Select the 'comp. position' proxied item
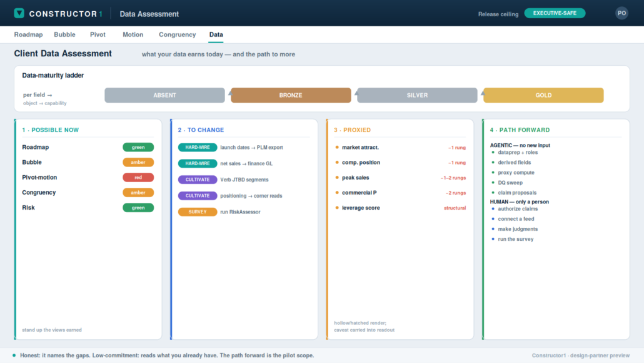Image resolution: width=644 pixels, height=363 pixels. pos(361,162)
